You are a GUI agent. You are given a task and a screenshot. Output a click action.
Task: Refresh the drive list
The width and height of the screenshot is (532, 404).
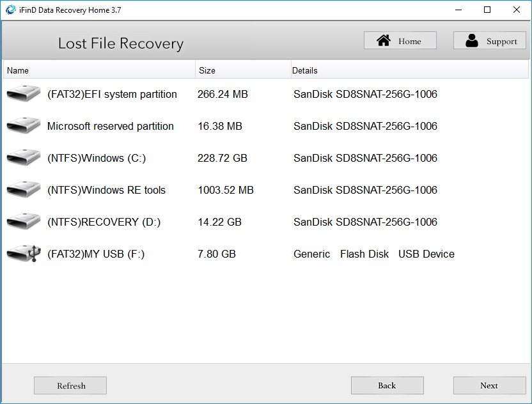(x=70, y=385)
